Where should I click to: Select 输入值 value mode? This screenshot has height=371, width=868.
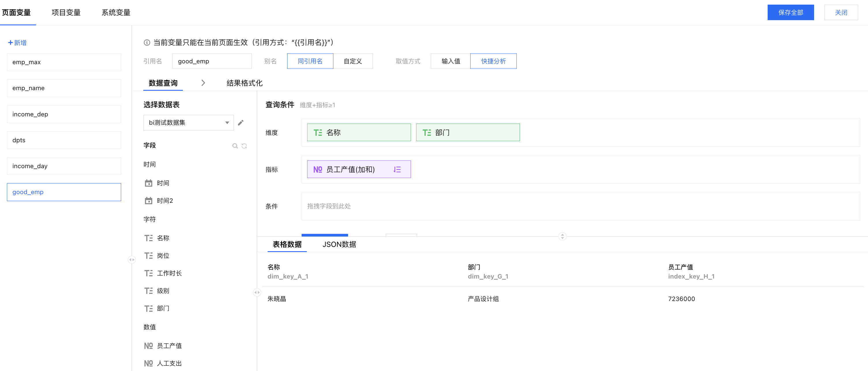coord(450,61)
